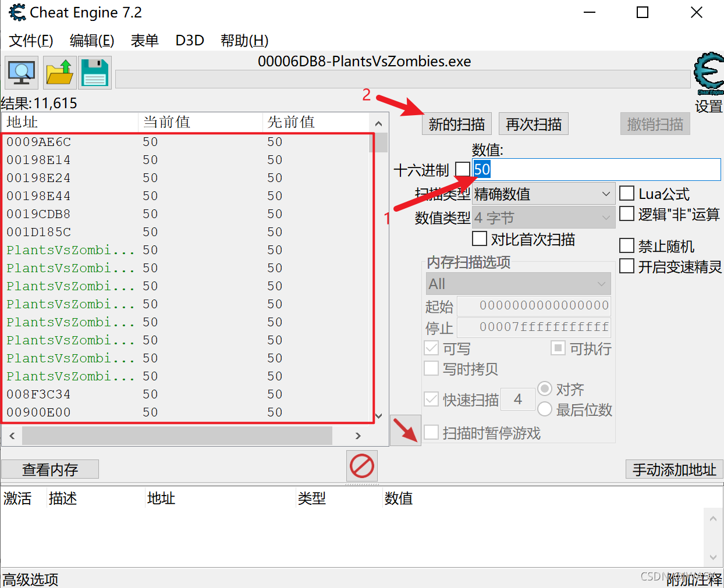This screenshot has width=724, height=588.
Task: Click the 新的扫描 button
Action: pyautogui.click(x=457, y=124)
